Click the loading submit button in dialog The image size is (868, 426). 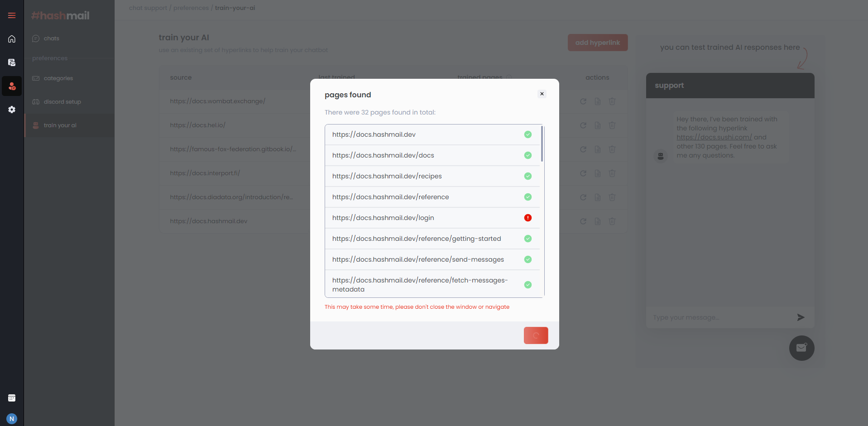pyautogui.click(x=536, y=335)
